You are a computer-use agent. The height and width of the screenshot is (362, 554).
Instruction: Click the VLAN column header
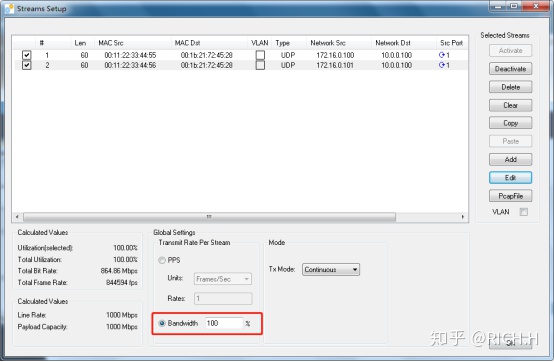(260, 43)
